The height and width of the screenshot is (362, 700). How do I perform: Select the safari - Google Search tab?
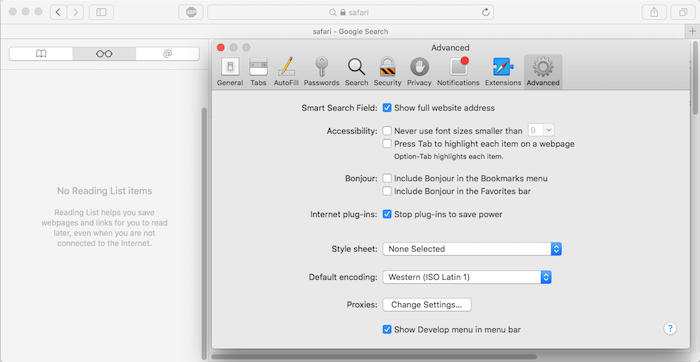tap(350, 31)
